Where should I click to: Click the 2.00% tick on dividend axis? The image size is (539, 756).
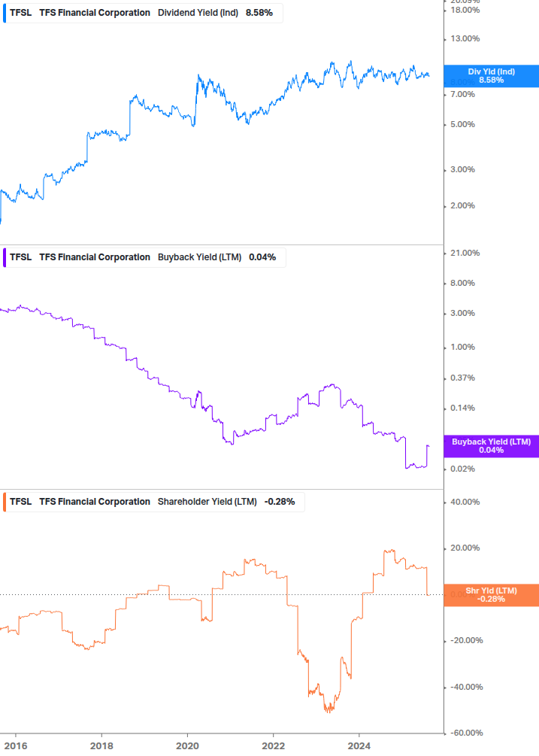click(x=462, y=206)
